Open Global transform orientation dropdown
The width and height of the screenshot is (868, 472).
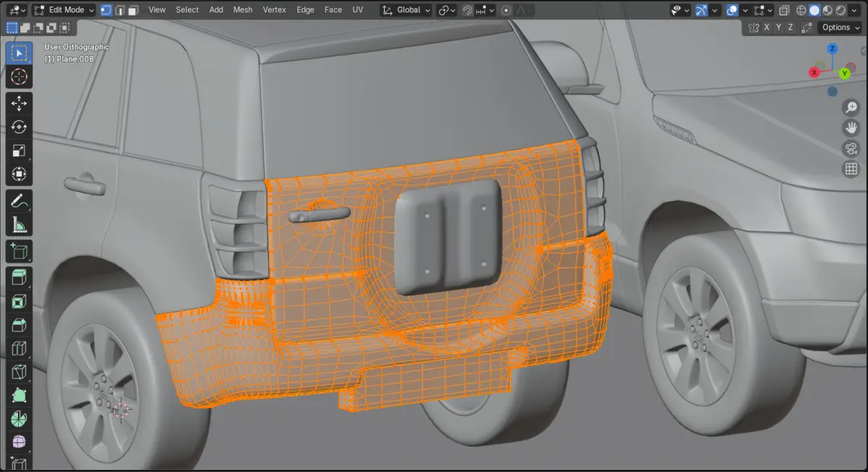[x=407, y=10]
